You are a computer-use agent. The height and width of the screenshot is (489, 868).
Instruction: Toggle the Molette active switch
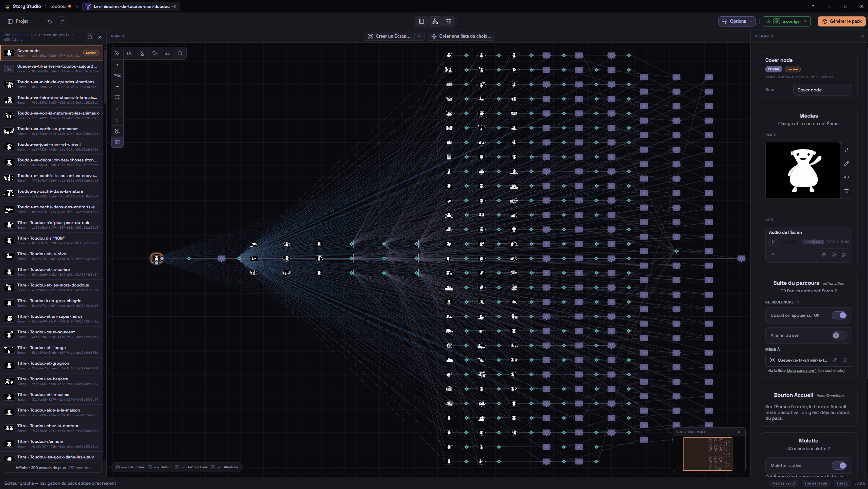coord(839,466)
